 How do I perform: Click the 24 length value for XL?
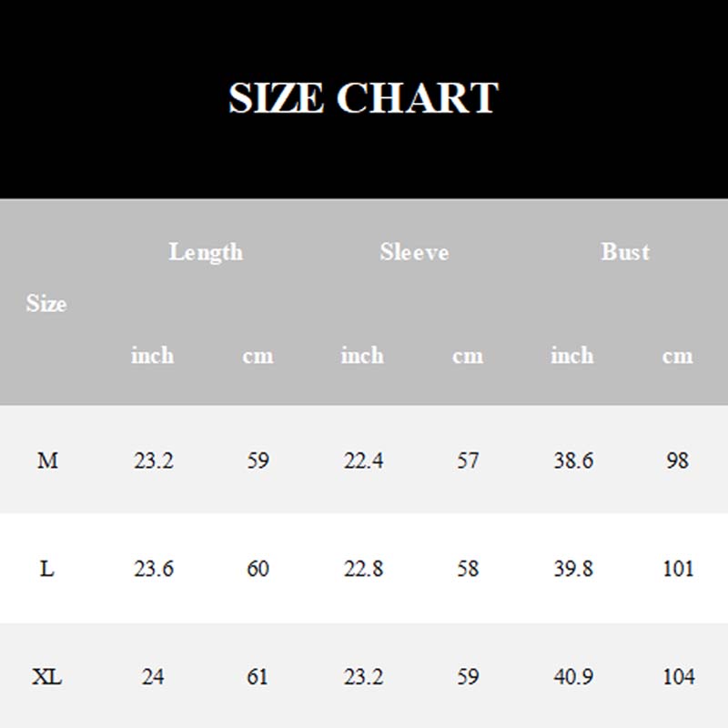pos(153,677)
